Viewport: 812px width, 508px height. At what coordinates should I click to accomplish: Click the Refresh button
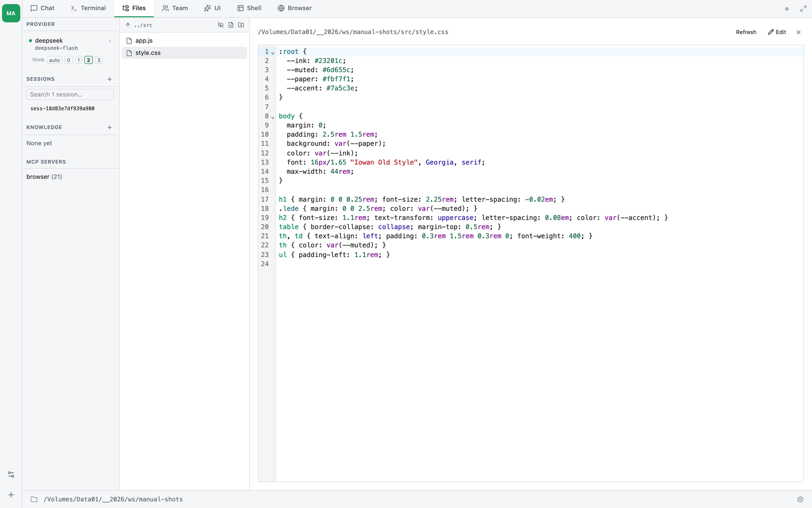(746, 32)
